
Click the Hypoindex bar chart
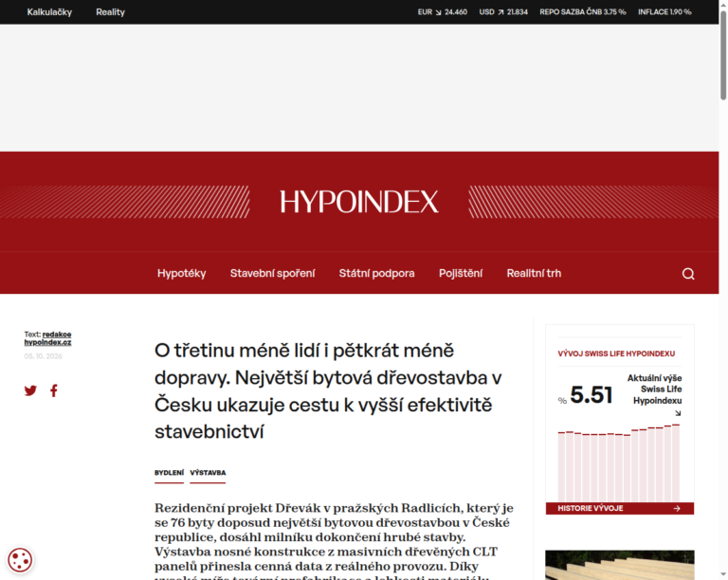click(x=619, y=462)
